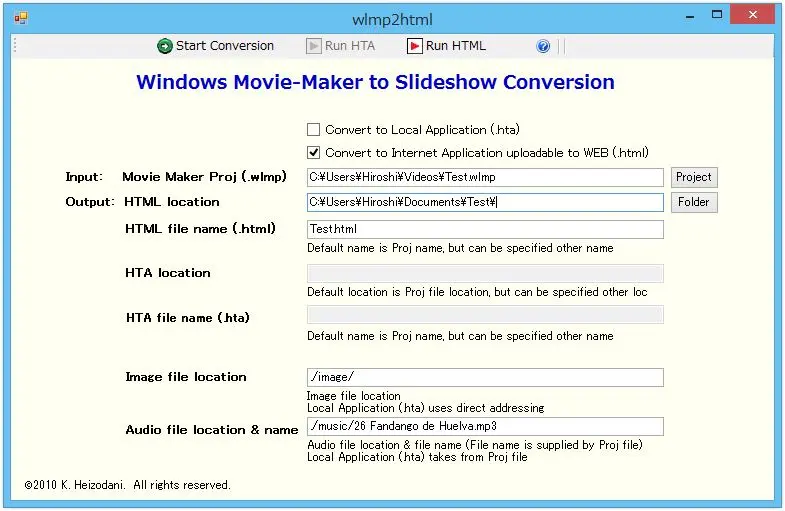785x511 pixels.
Task: Click inside the HTML location field
Action: click(x=485, y=202)
